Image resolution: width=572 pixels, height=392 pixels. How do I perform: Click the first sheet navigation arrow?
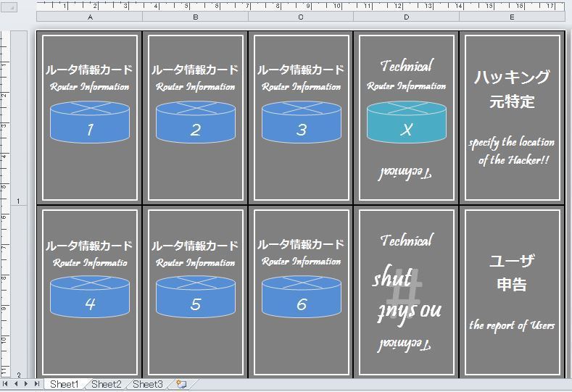tap(6, 384)
